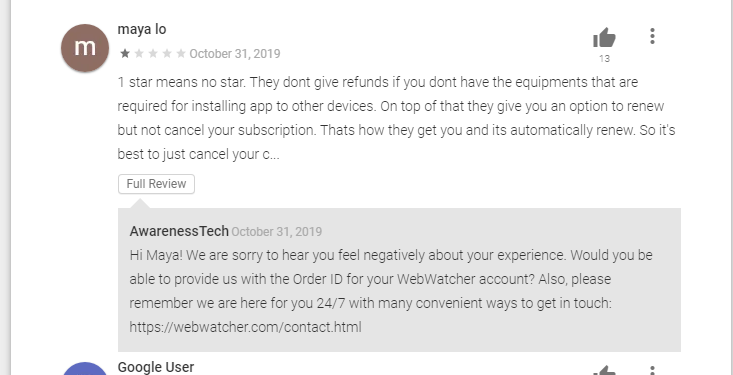
Task: Click the filled first star in the rating
Action: [x=125, y=53]
